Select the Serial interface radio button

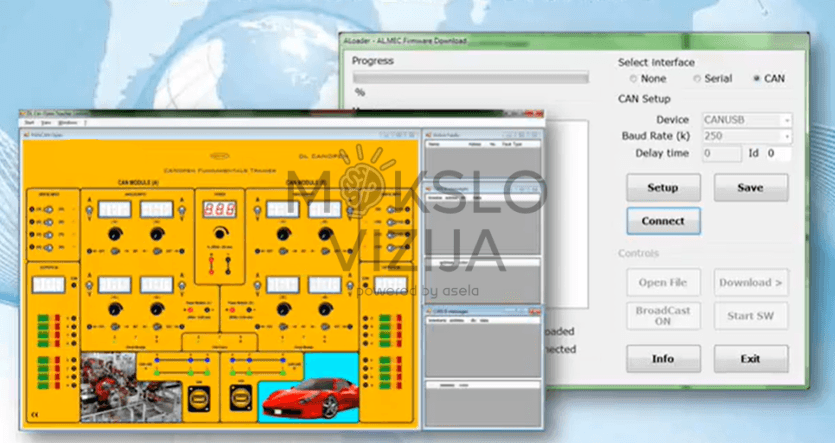tap(694, 79)
